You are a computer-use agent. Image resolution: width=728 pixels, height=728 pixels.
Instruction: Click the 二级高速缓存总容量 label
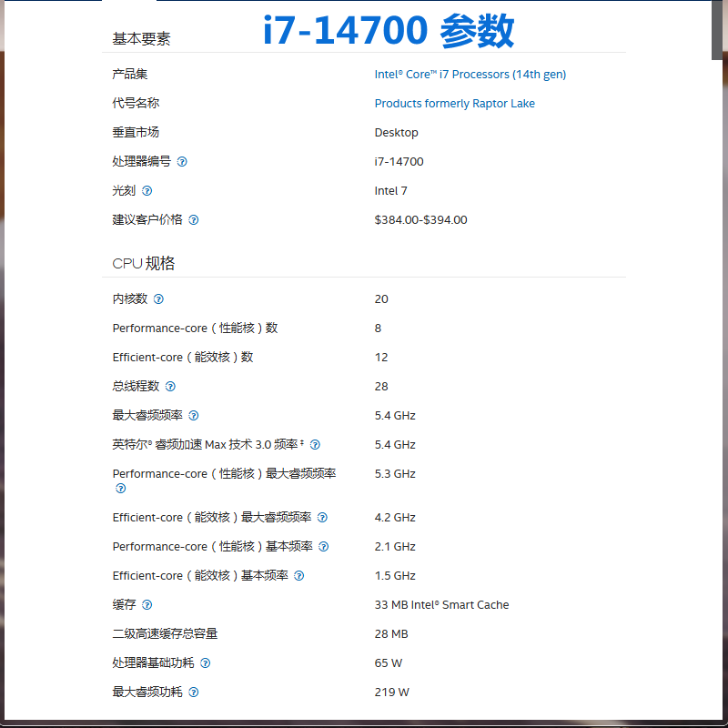click(165, 633)
